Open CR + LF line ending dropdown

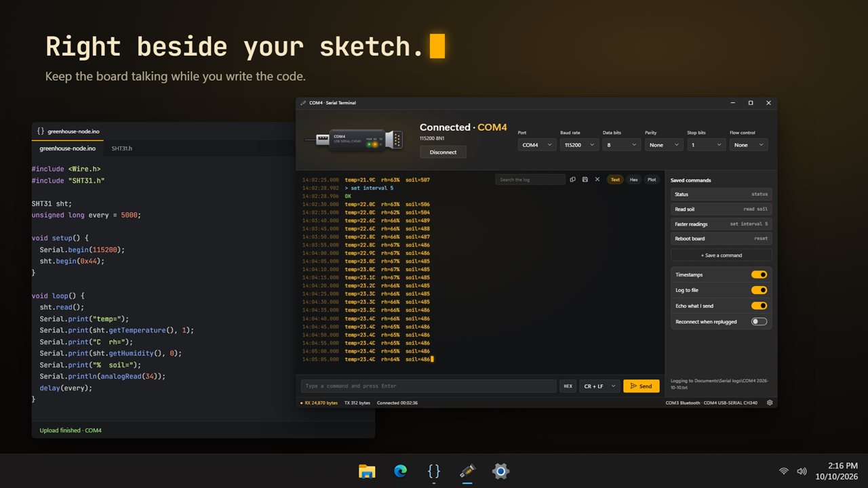point(599,386)
